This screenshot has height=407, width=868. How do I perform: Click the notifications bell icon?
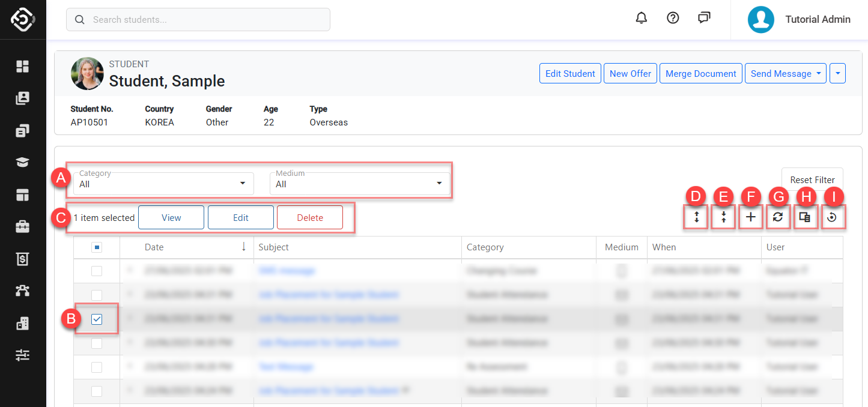pos(642,18)
